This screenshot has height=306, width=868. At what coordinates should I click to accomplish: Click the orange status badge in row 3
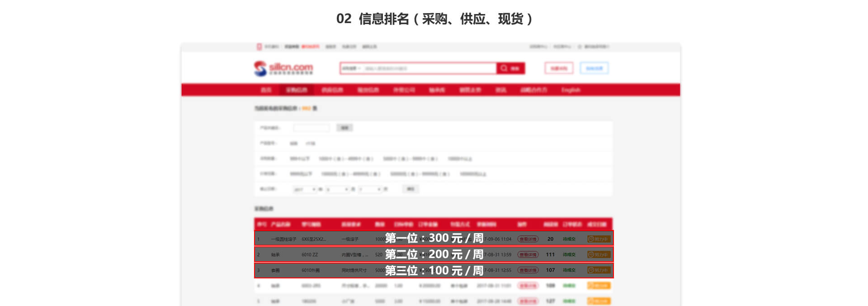(599, 270)
